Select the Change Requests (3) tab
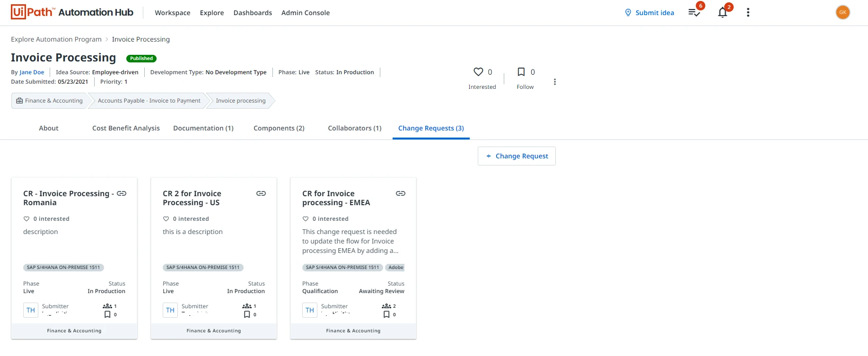The width and height of the screenshot is (868, 356). point(431,128)
